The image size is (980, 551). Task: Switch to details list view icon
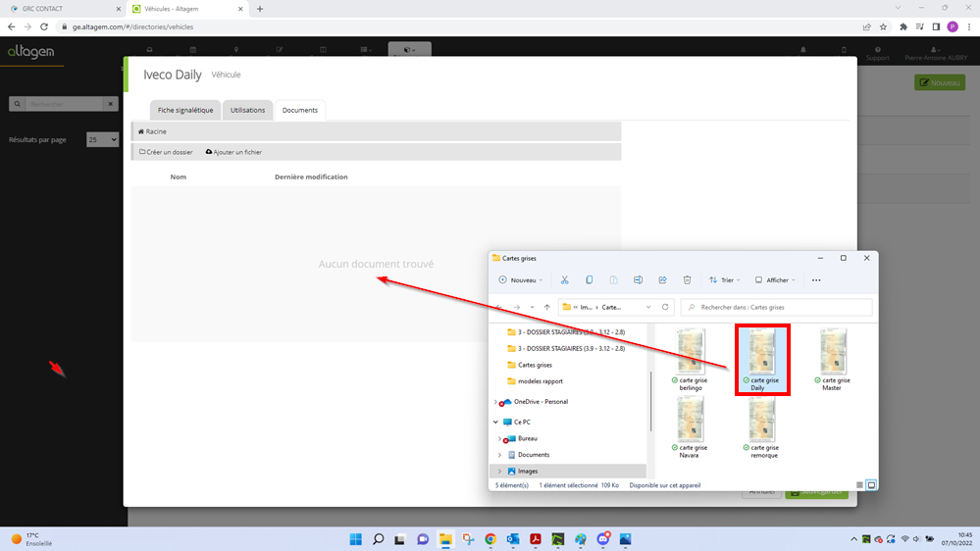click(x=859, y=484)
